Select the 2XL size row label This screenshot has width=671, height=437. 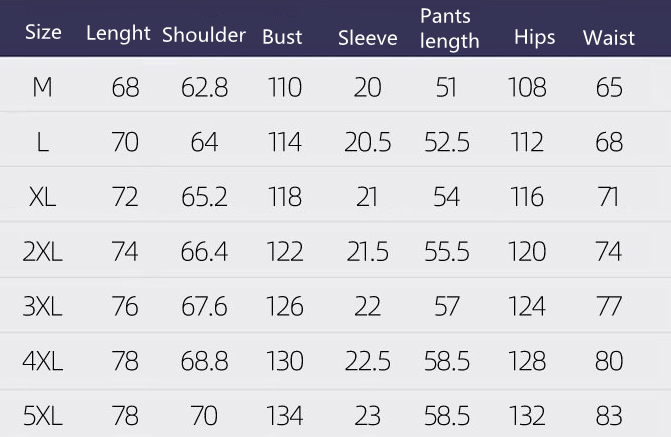point(42,252)
